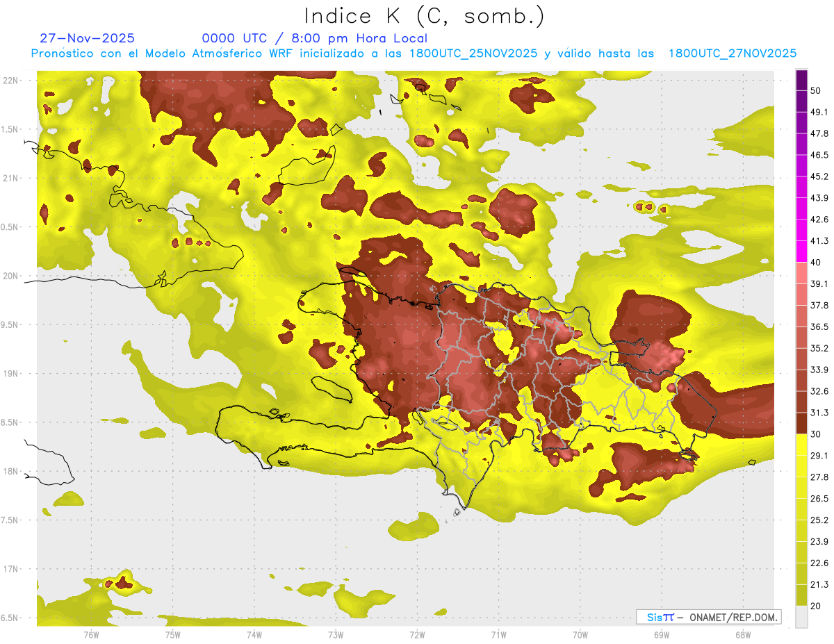Image resolution: width=834 pixels, height=644 pixels.
Task: Click the salmon pink swatch between 39.1 and 40
Action: click(x=801, y=273)
